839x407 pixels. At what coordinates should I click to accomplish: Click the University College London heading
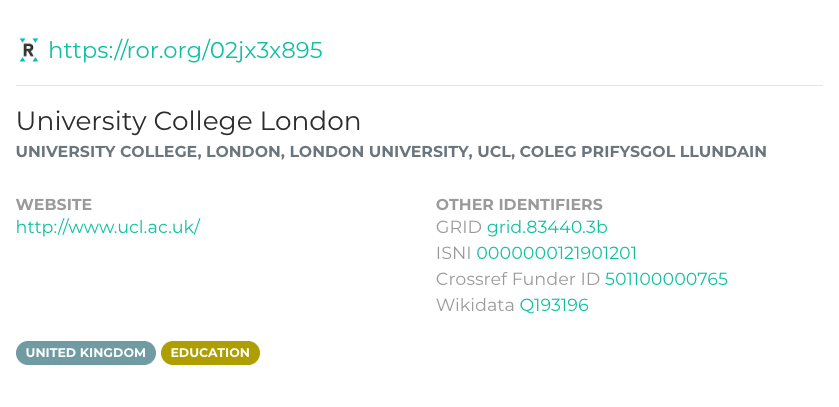(188, 121)
